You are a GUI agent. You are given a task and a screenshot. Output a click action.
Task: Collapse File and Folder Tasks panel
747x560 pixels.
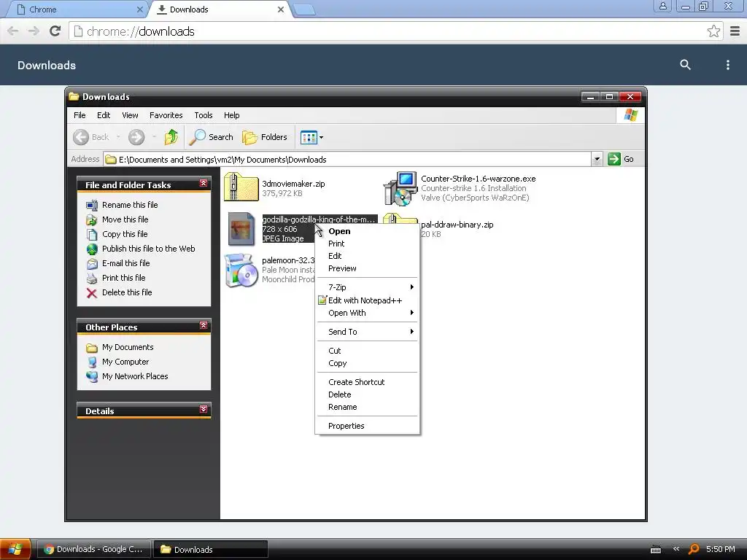(204, 183)
